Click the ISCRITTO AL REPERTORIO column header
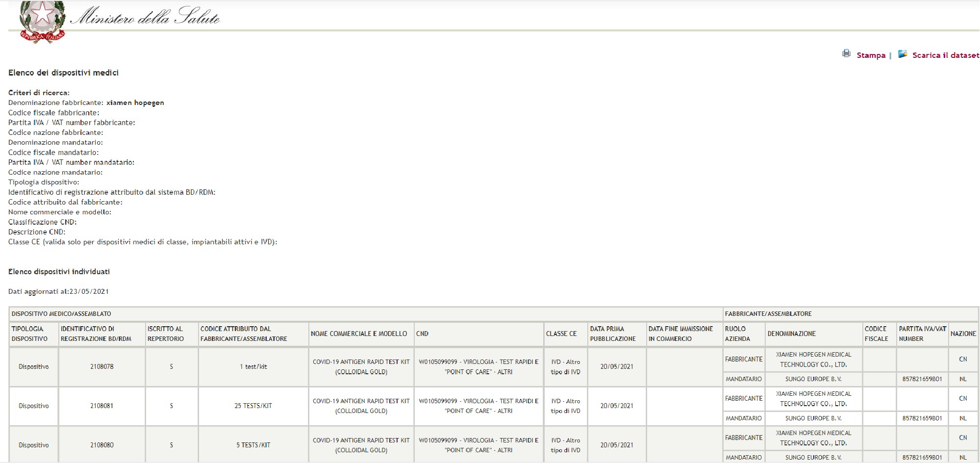The height and width of the screenshot is (465, 980). [172, 334]
